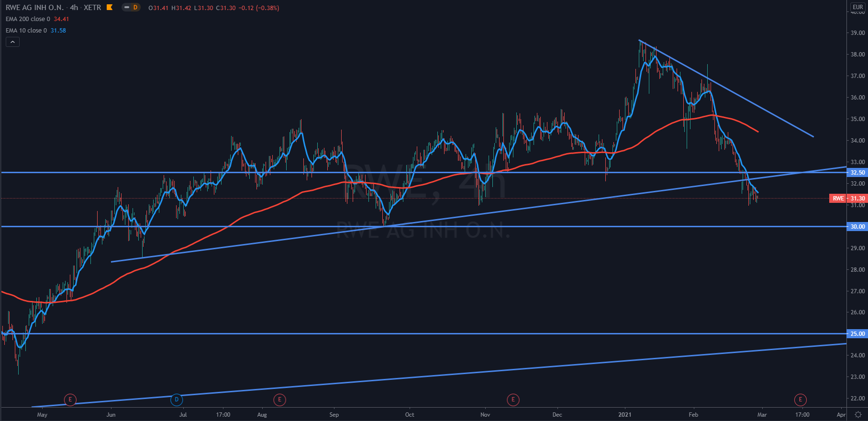Click the Feb label on time axis

coord(693,415)
